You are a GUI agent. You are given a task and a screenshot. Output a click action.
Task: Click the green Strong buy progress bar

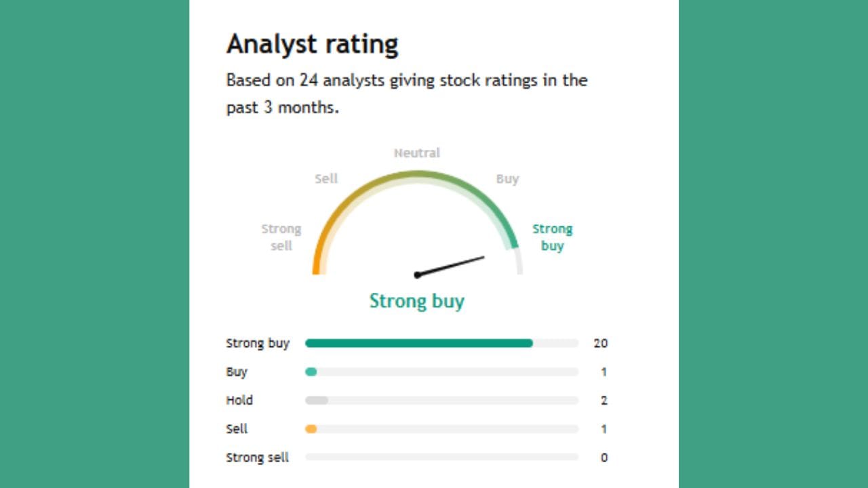point(418,344)
